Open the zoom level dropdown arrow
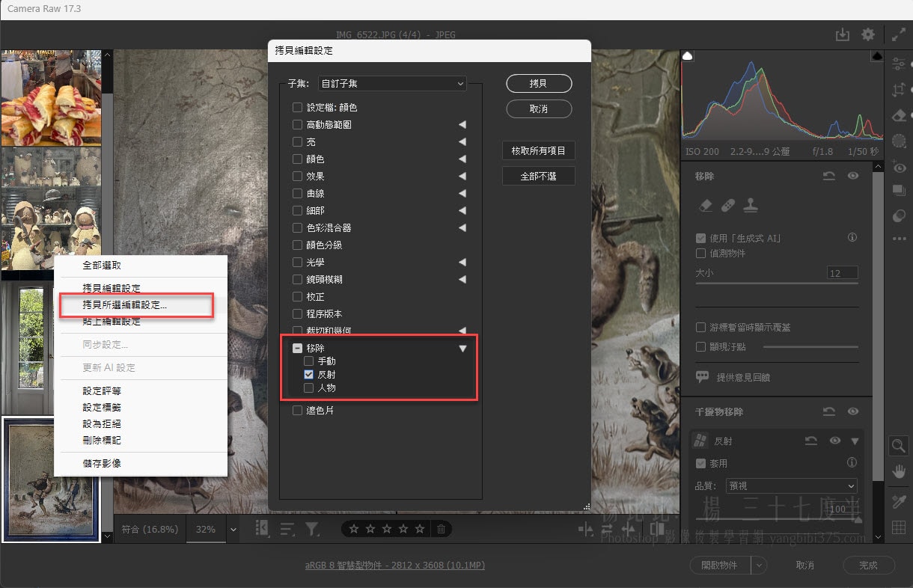This screenshot has height=588, width=913. [x=233, y=530]
